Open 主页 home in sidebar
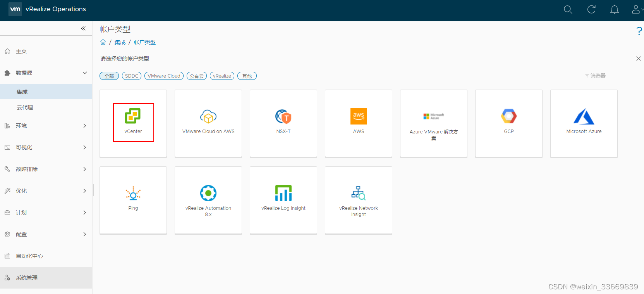Image resolution: width=644 pixels, height=294 pixels. (x=46, y=51)
